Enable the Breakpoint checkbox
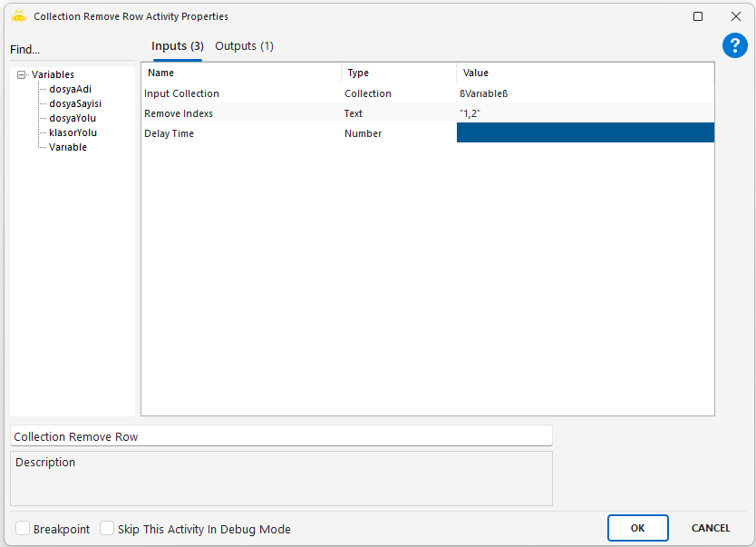The height and width of the screenshot is (547, 756). click(23, 529)
